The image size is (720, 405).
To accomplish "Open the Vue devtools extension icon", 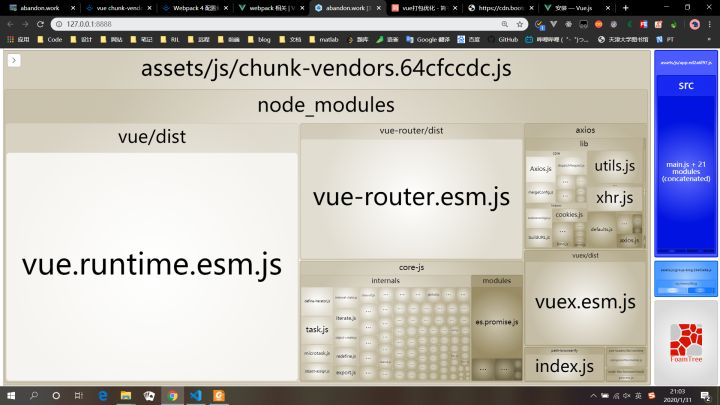I will pos(554,24).
